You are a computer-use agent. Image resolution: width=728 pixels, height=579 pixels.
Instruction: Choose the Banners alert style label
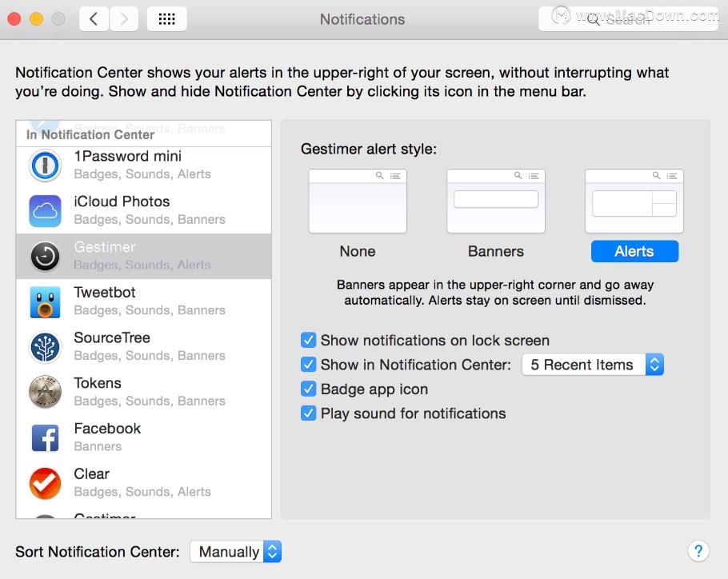pyautogui.click(x=496, y=251)
